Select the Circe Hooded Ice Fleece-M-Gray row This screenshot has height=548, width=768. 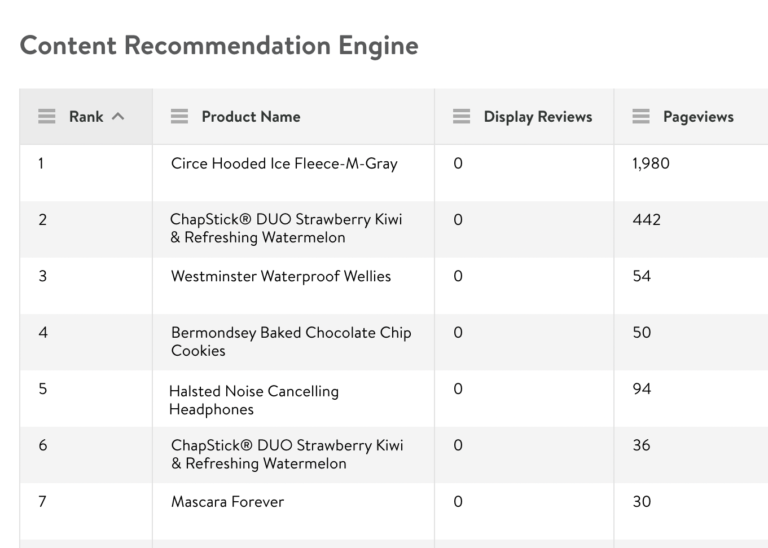point(284,164)
